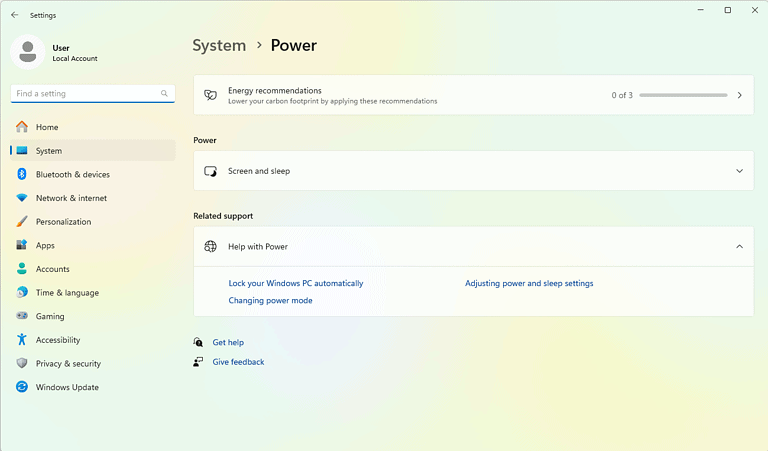Image resolution: width=768 pixels, height=451 pixels.
Task: Click the Find a setting search box
Action: coord(85,93)
